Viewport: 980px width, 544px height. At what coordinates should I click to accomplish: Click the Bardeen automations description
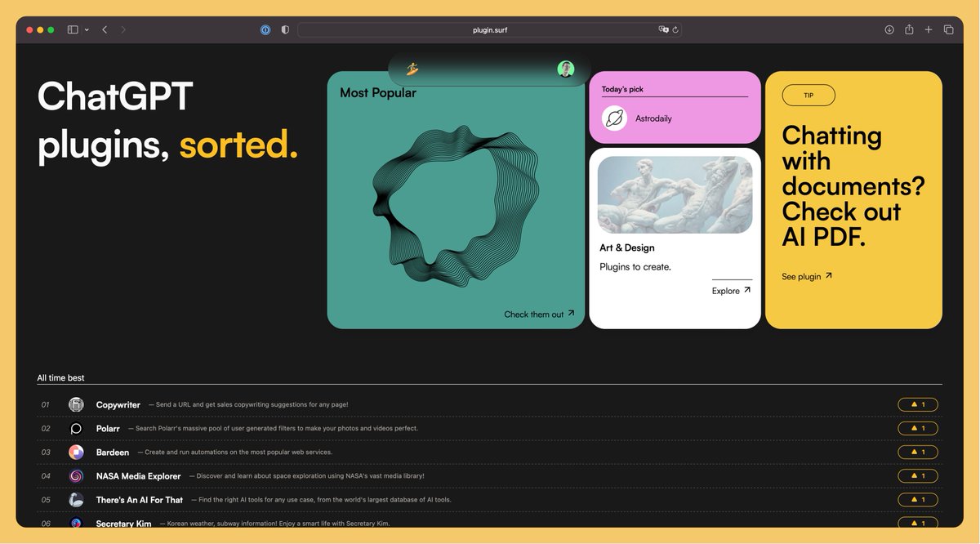click(x=235, y=452)
